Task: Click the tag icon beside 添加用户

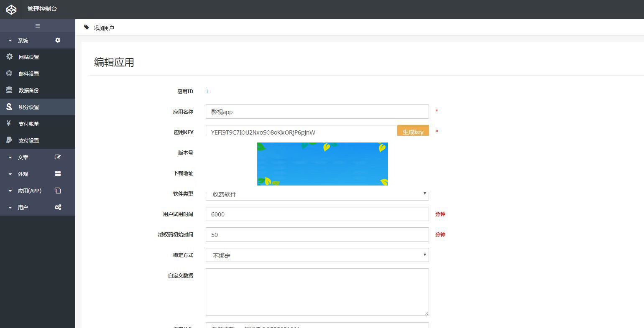Action: pyautogui.click(x=86, y=27)
